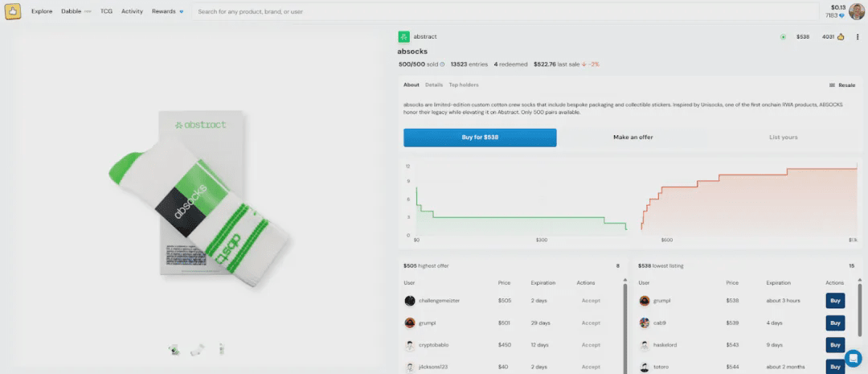Open the chat support bubble
Viewport: 868px width, 374px height.
point(854,358)
